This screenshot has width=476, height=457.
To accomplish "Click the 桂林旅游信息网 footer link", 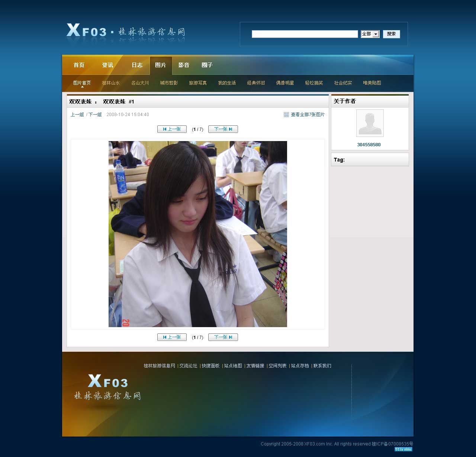I will click(x=159, y=366).
